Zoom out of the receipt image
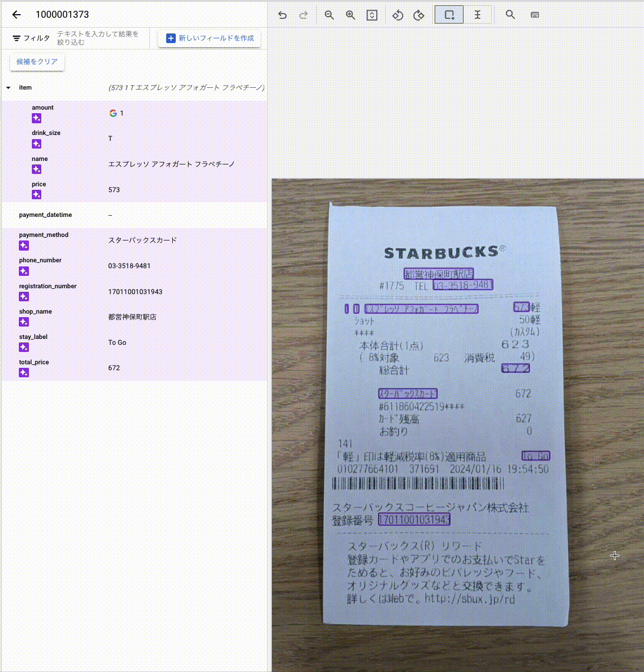The width and height of the screenshot is (644, 672). (x=330, y=15)
